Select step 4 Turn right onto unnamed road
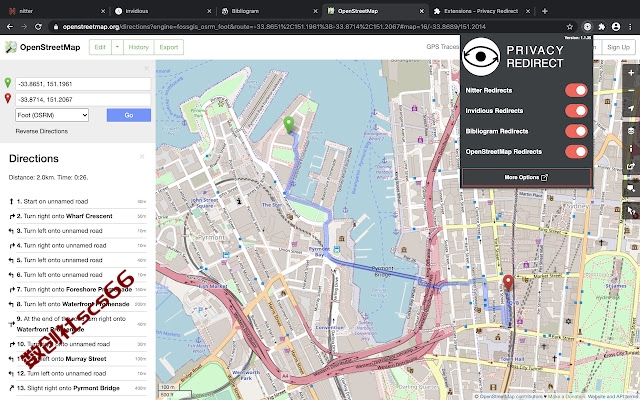Image resolution: width=640 pixels, height=400 pixels. tap(78, 245)
